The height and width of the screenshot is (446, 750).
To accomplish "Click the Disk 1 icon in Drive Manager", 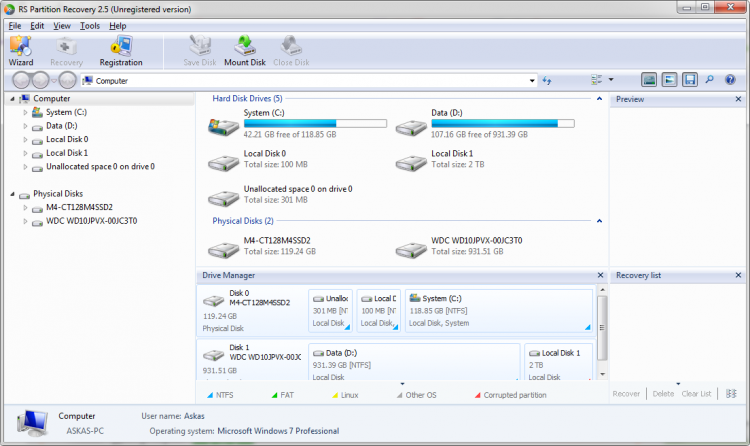I will click(x=213, y=355).
